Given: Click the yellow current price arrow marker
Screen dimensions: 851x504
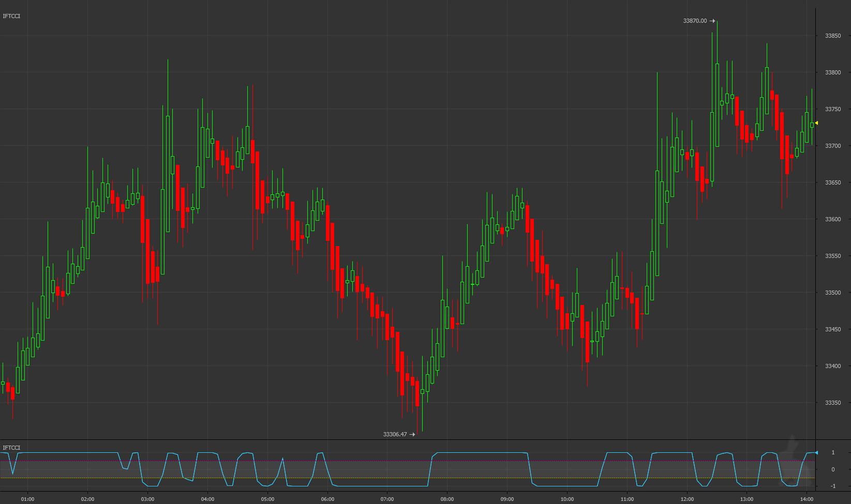Looking at the screenshot, I should pyautogui.click(x=816, y=123).
